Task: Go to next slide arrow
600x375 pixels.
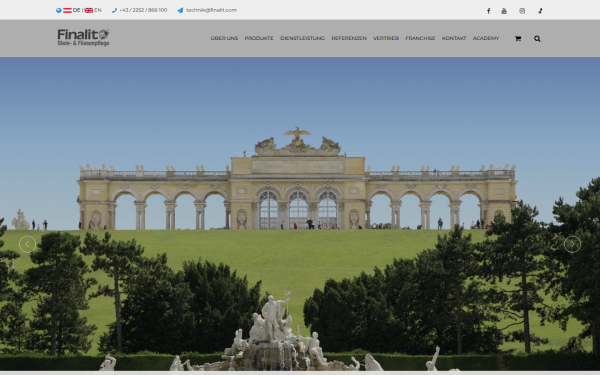Action: coord(572,244)
